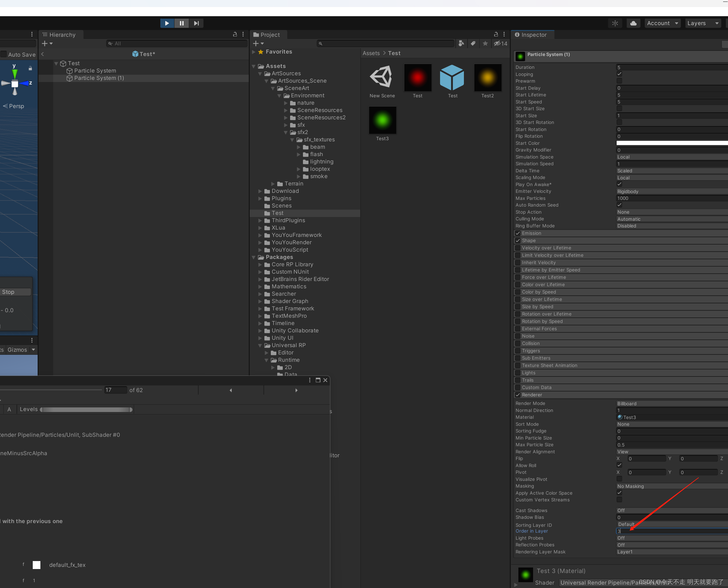Select the Test prefab cube thumbnail
Viewport: 728px width, 588px height.
tap(452, 77)
